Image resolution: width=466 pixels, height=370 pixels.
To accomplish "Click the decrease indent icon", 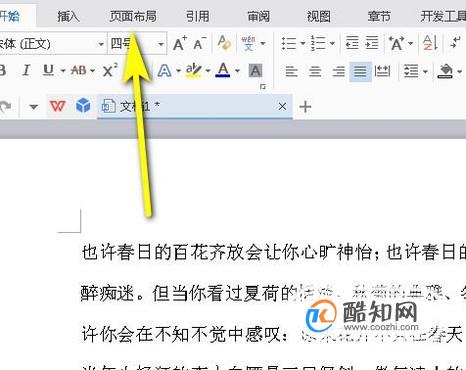I will (x=352, y=43).
